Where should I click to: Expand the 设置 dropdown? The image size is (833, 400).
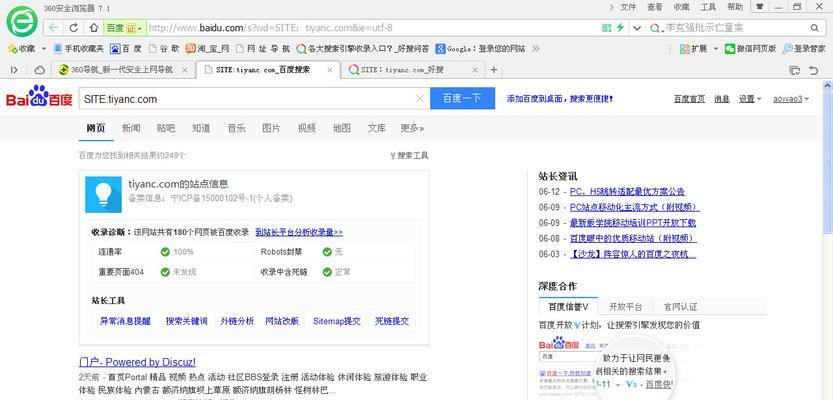(750, 99)
